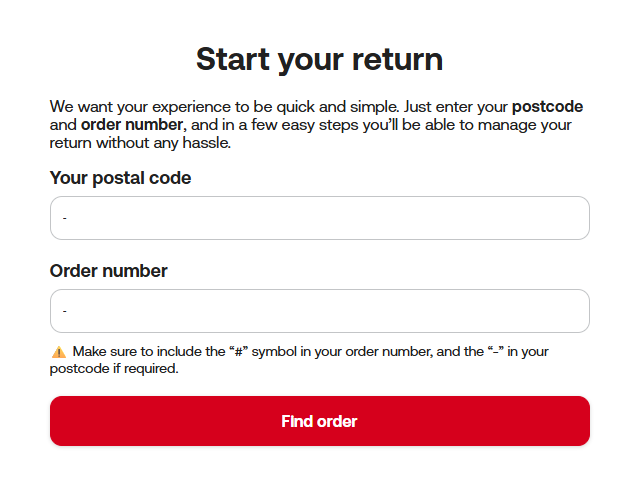Click the "Your postal code" label
The image size is (637, 482).
click(120, 178)
